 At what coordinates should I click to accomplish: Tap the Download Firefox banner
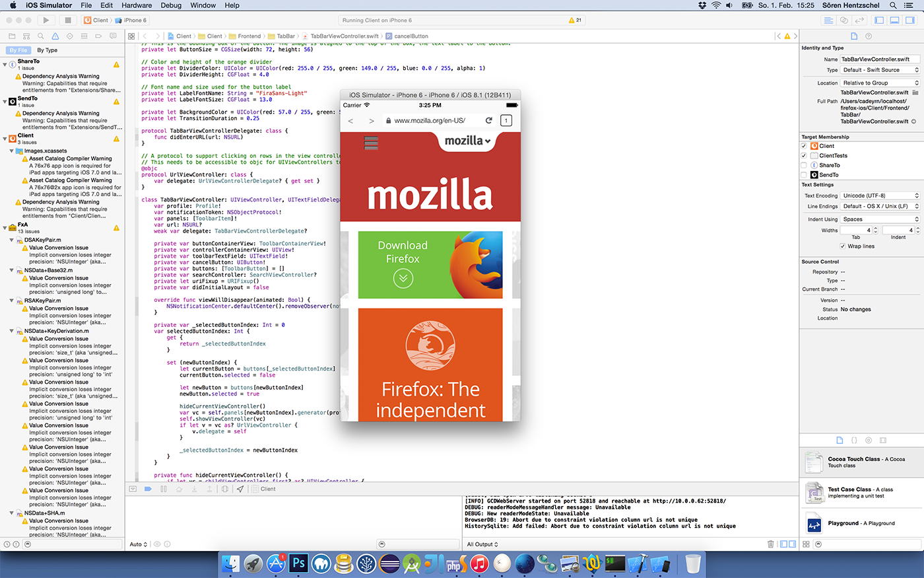click(430, 265)
